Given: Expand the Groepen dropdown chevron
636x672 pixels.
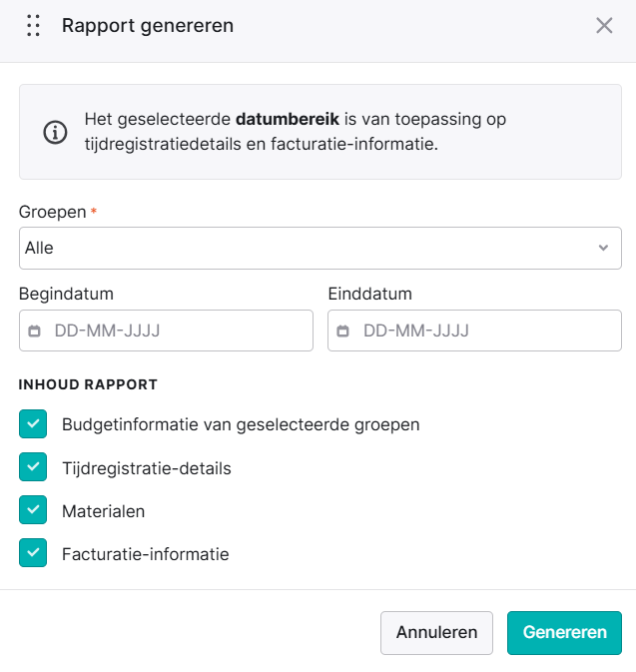Looking at the screenshot, I should tap(603, 248).
